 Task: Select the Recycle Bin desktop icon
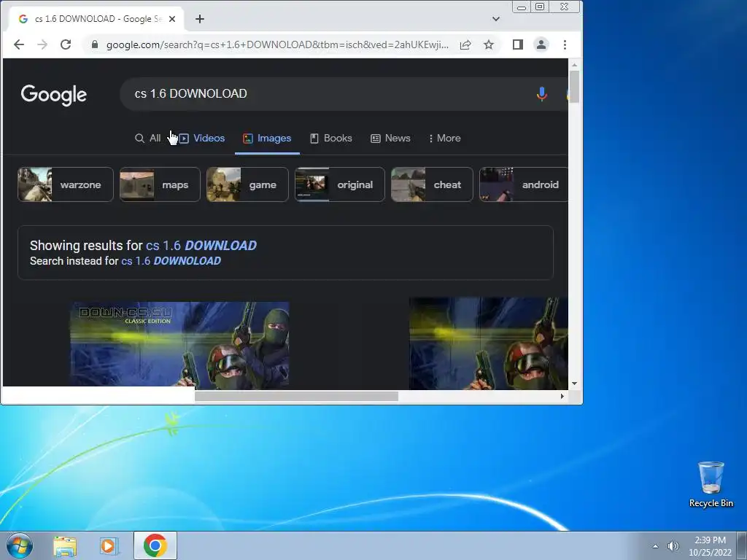(x=711, y=484)
